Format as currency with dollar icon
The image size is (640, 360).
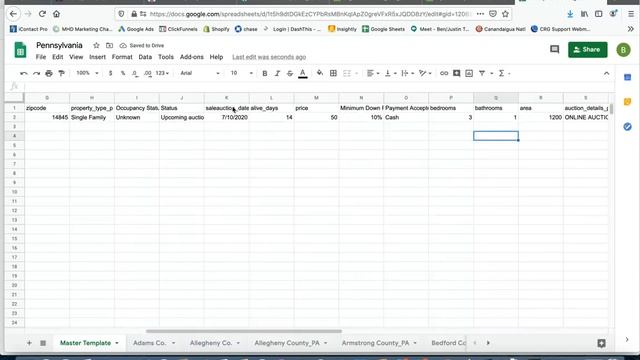(110, 73)
